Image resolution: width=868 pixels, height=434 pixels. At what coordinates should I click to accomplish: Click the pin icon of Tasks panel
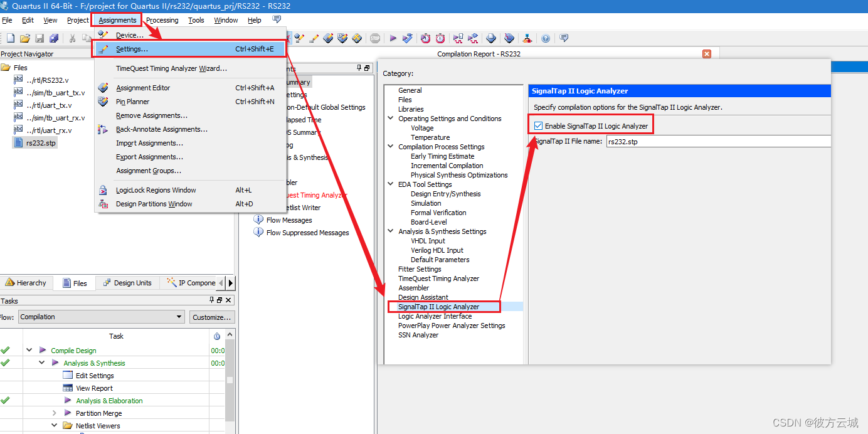pyautogui.click(x=212, y=300)
